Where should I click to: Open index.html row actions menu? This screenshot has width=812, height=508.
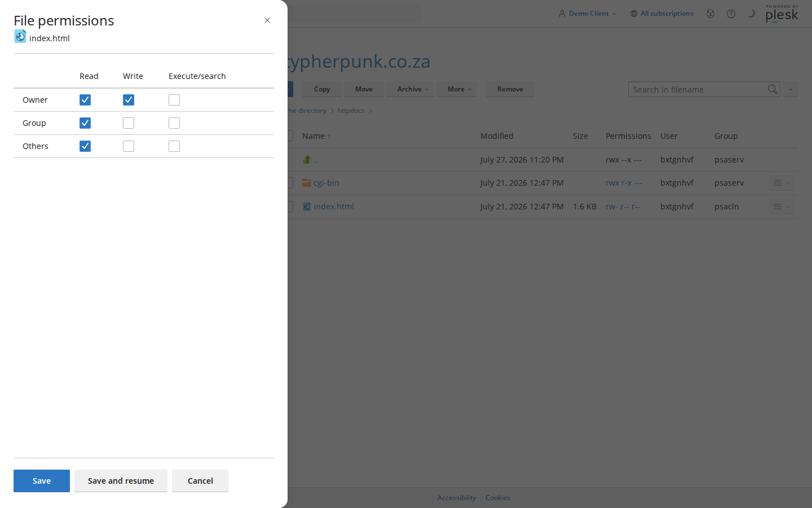coord(781,207)
